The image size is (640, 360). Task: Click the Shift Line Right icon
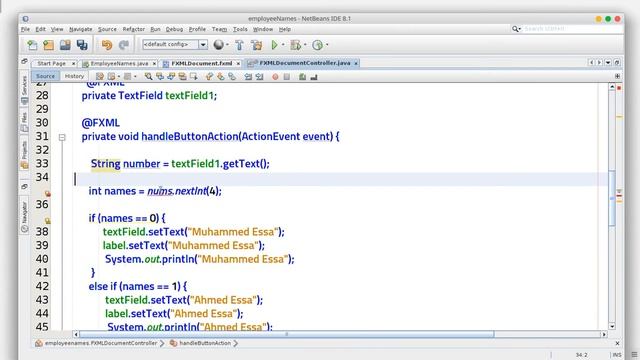[259, 76]
